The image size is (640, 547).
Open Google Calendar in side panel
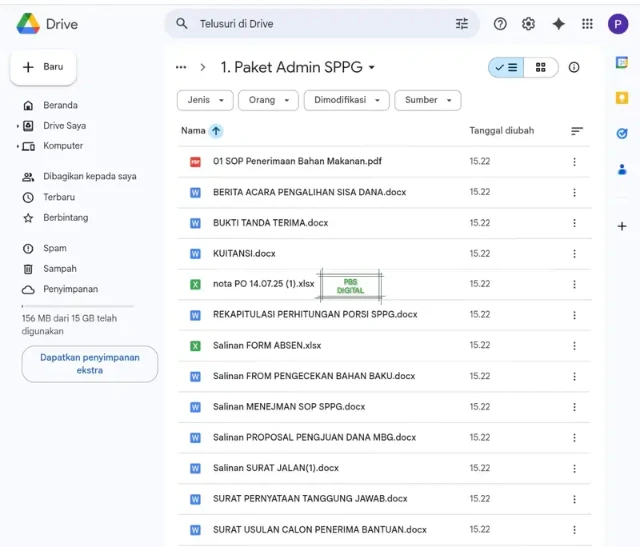(621, 63)
